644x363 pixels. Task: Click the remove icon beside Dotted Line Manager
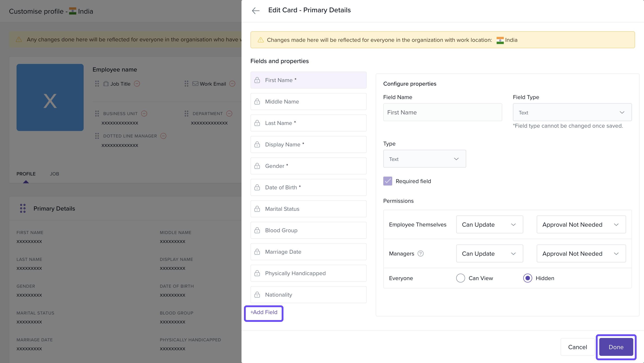[163, 136]
